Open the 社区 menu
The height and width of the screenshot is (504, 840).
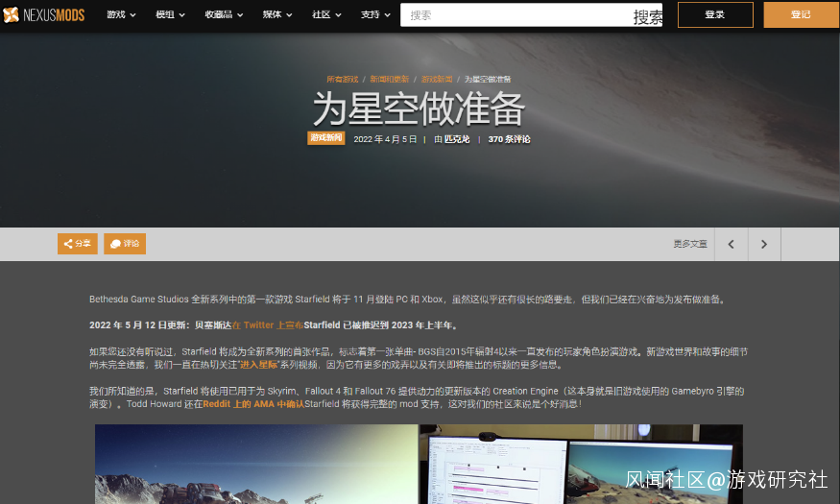tap(326, 15)
